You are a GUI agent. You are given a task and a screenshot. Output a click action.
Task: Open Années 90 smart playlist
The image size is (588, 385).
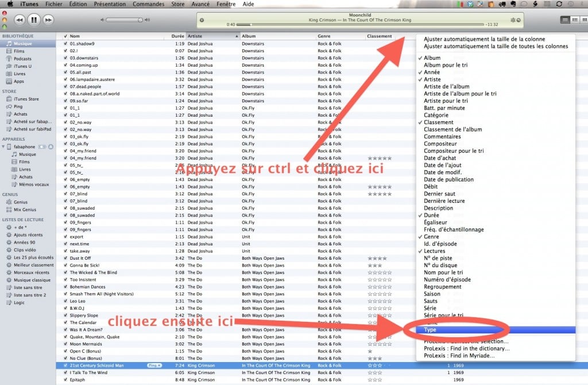coord(24,242)
